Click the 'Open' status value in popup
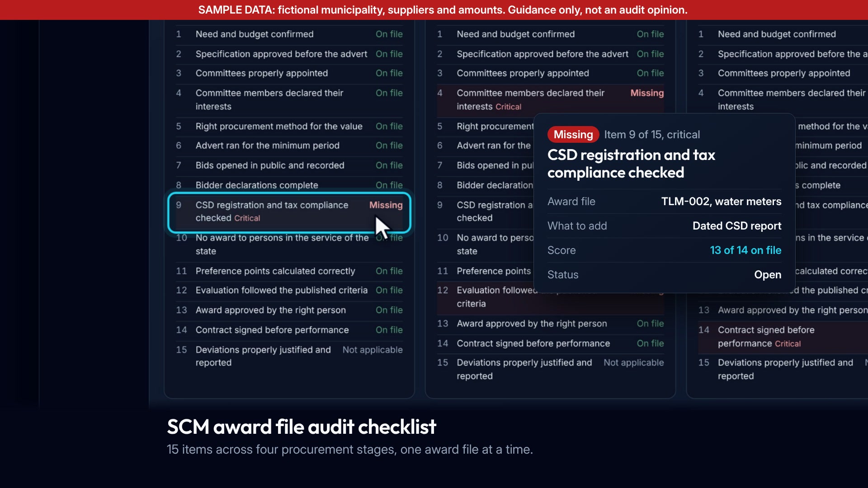This screenshot has width=868, height=488. pos(768,275)
